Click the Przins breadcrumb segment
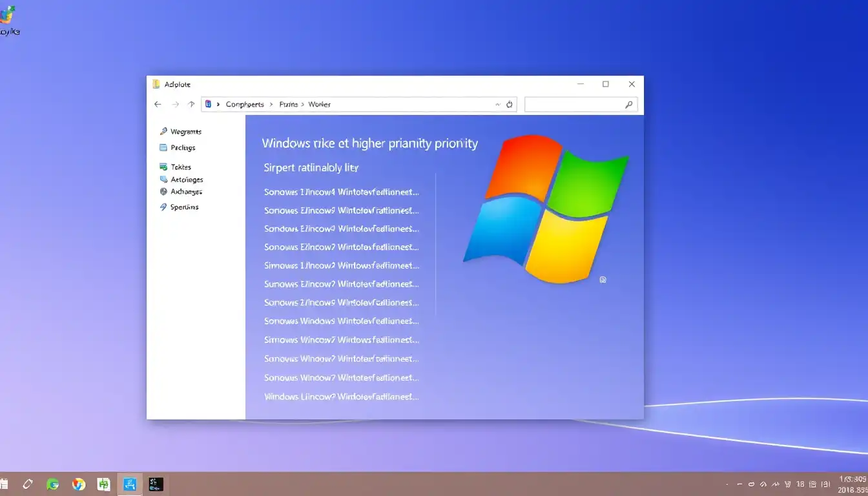This screenshot has width=868, height=496. coord(289,104)
